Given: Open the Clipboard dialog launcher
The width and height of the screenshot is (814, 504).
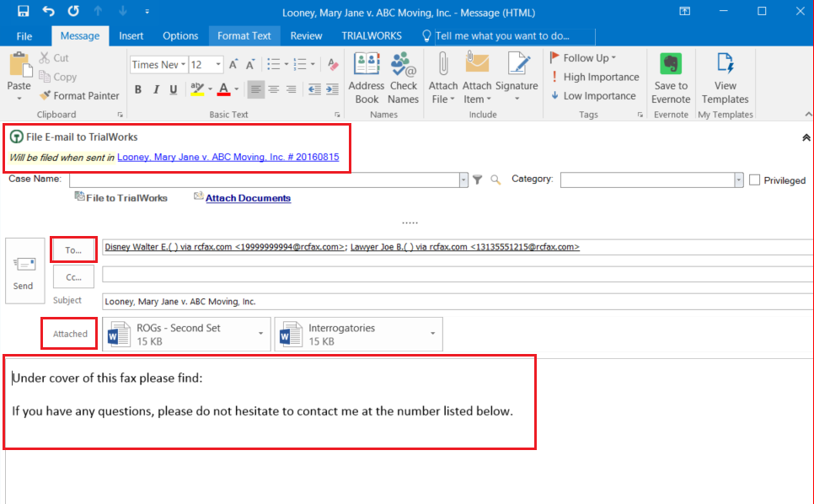Looking at the screenshot, I should click(x=120, y=115).
